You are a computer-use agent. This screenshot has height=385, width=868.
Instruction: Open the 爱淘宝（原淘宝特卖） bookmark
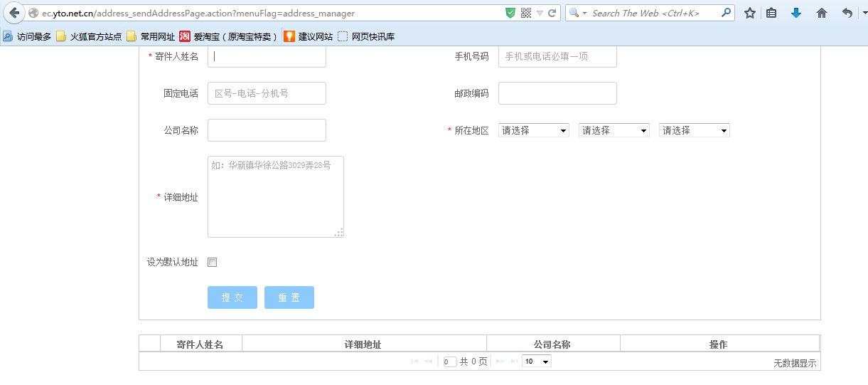click(228, 36)
